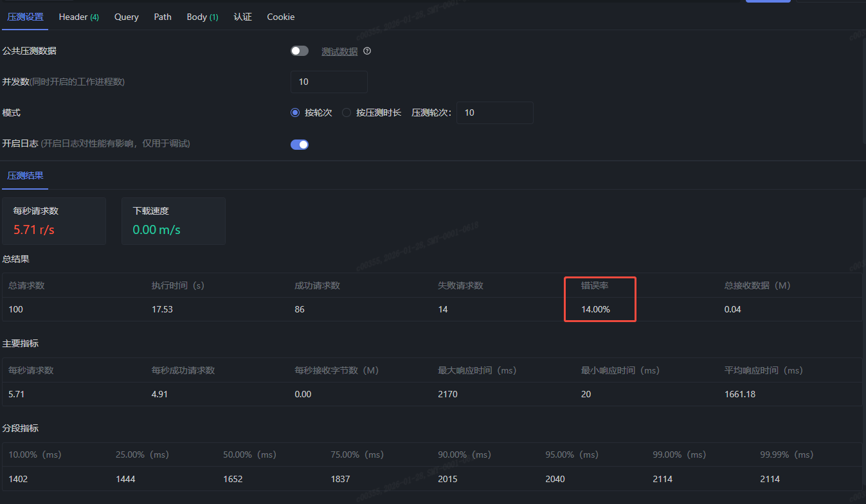Click the 每秒请求数 result card
The image size is (866, 504).
point(54,221)
